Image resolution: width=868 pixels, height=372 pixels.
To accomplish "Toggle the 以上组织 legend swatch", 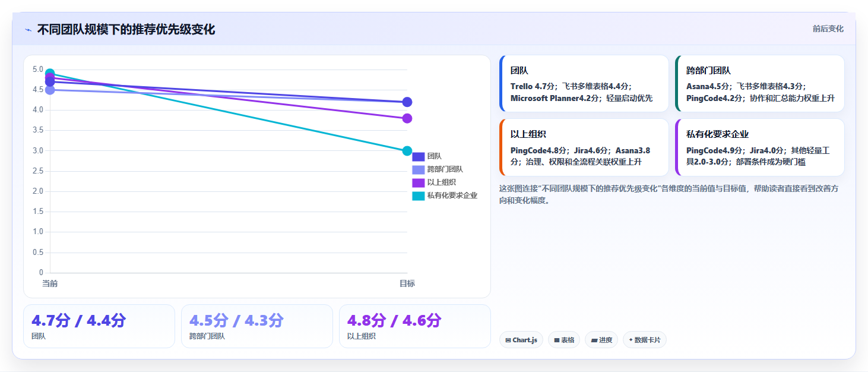I will coord(419,182).
